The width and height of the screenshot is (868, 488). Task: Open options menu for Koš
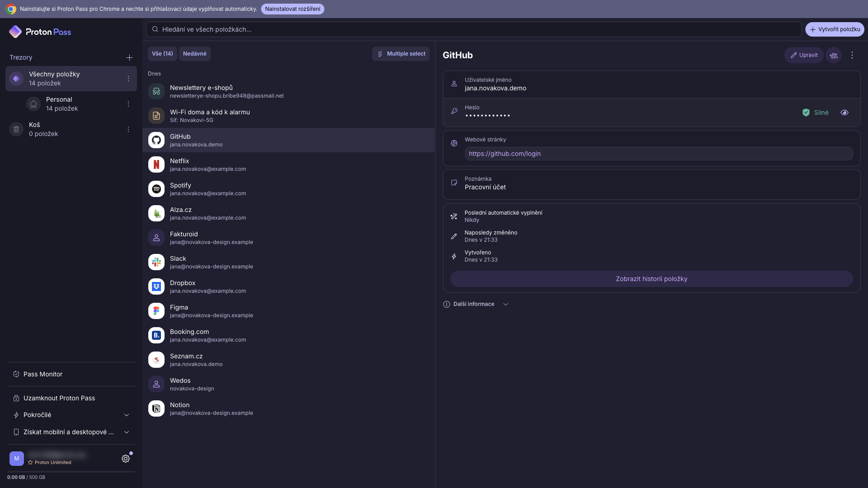128,129
